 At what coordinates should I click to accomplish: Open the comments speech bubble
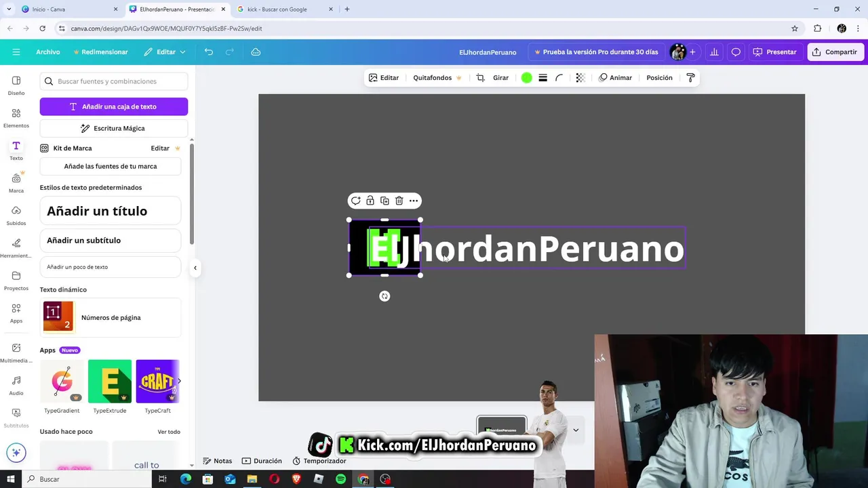click(x=736, y=52)
